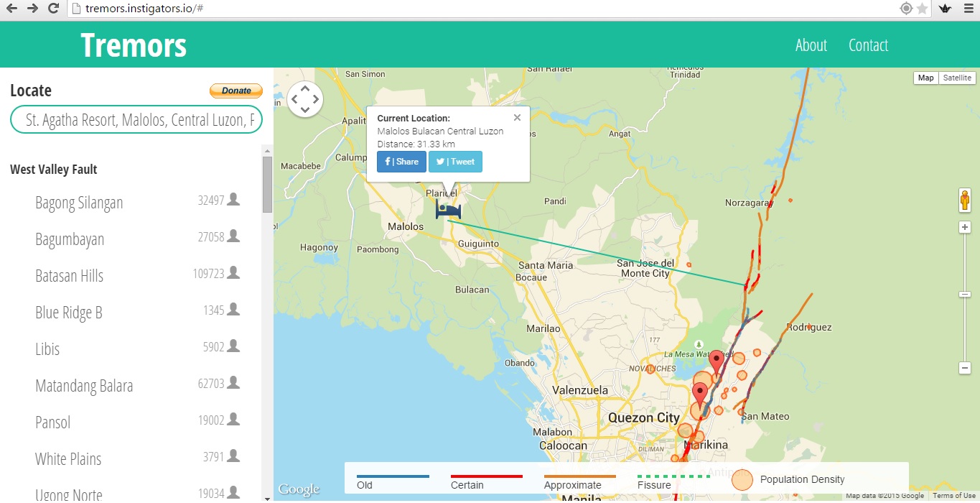The height and width of the screenshot is (503, 980).
Task: Reload the page with the refresh icon
Action: 53,9
